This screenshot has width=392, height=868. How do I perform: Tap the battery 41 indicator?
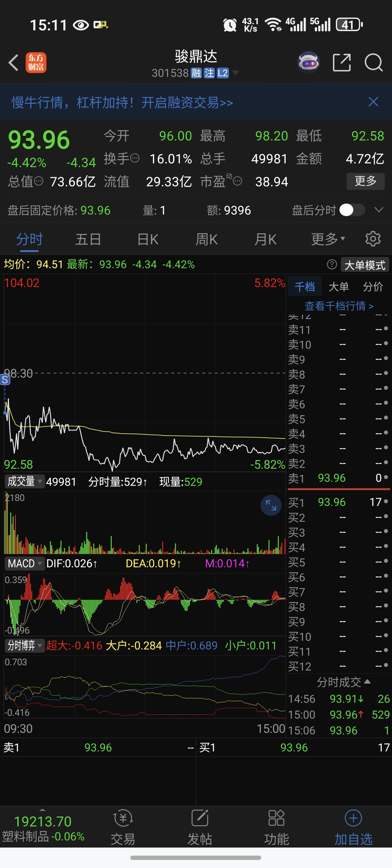[x=349, y=24]
